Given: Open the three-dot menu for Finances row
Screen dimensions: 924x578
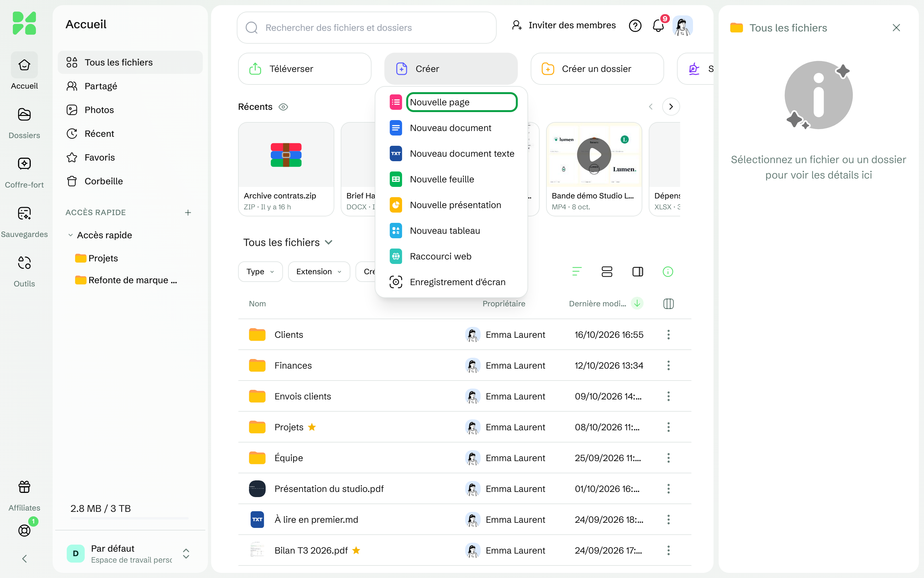Looking at the screenshot, I should point(668,365).
